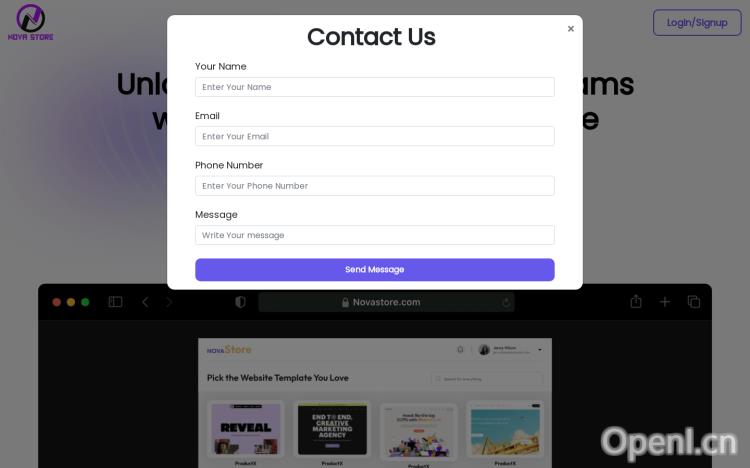
Task: Focus the Your Name input field
Action: 375,87
